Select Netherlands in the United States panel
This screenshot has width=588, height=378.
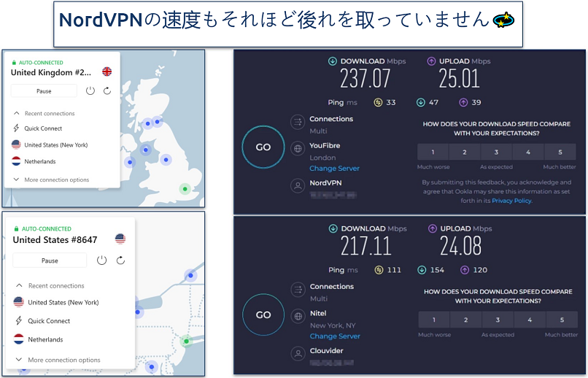[45, 339]
